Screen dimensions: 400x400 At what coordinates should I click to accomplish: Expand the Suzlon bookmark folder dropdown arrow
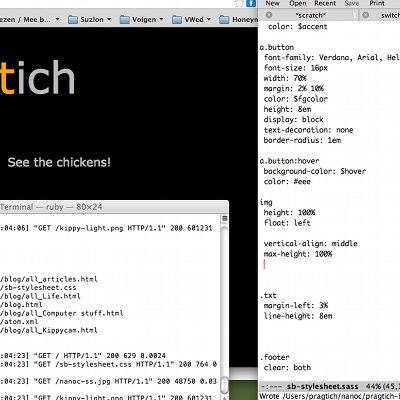point(109,19)
